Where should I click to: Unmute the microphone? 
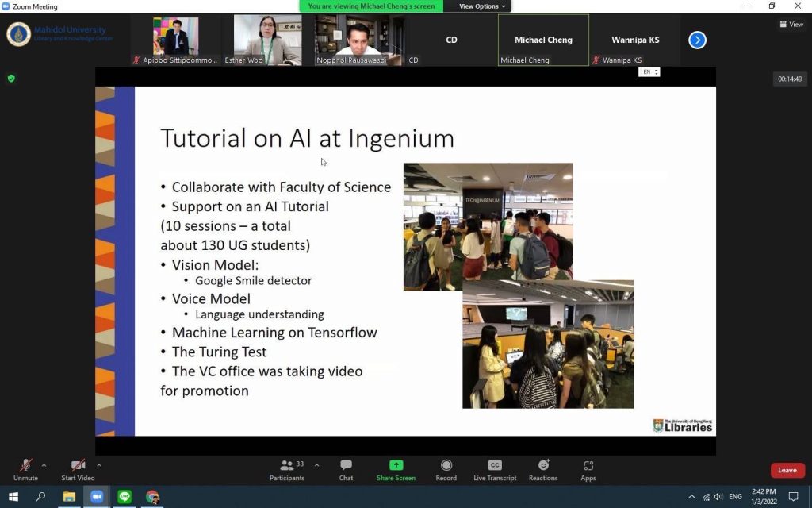point(25,468)
